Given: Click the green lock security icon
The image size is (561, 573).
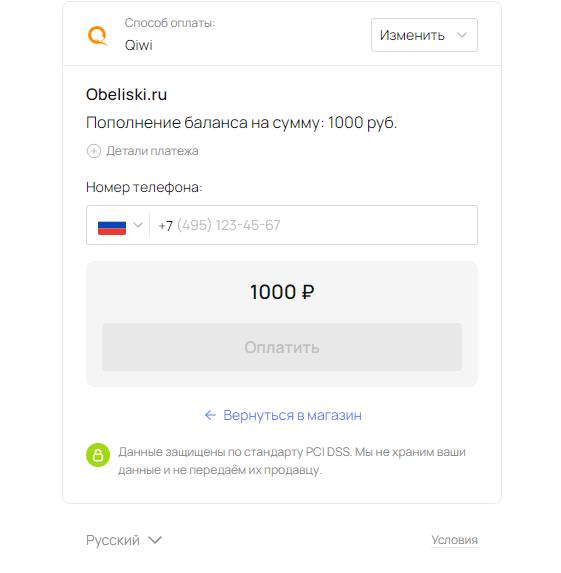Looking at the screenshot, I should click(x=98, y=455).
